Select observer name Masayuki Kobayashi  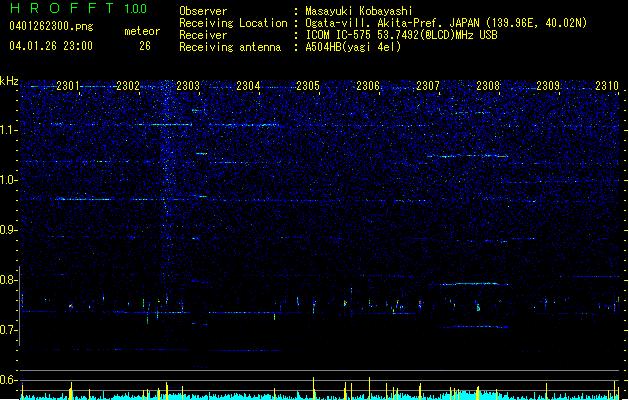click(359, 11)
